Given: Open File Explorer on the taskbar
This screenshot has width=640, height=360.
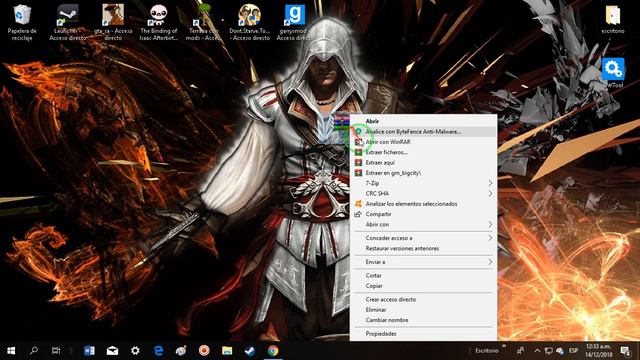Looking at the screenshot, I should point(227,351).
